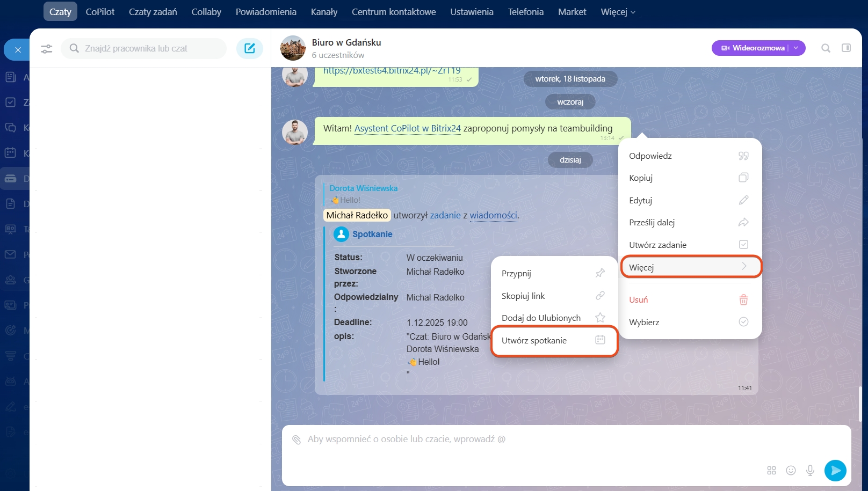
Task: Open the wiadomości link in the message
Action: 494,215
